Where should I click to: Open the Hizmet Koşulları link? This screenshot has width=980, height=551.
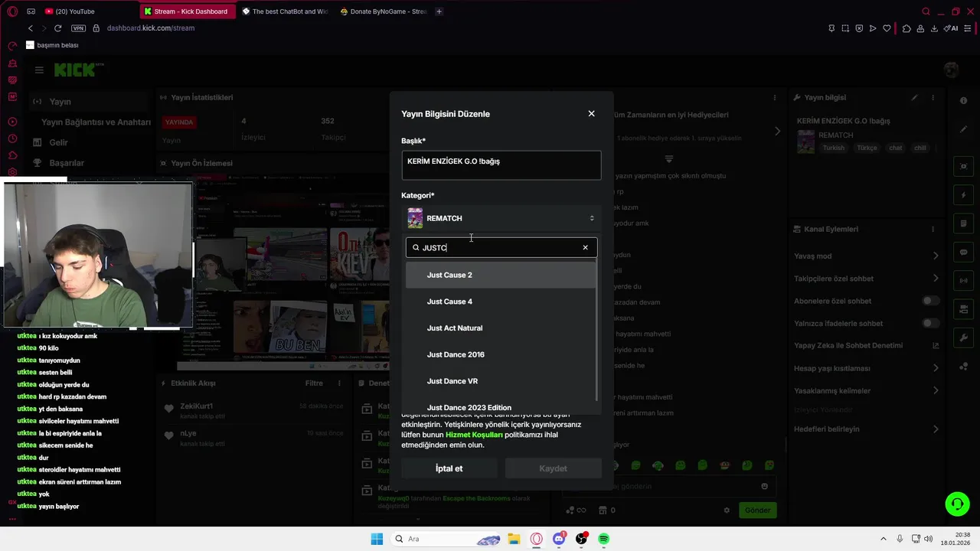(474, 435)
